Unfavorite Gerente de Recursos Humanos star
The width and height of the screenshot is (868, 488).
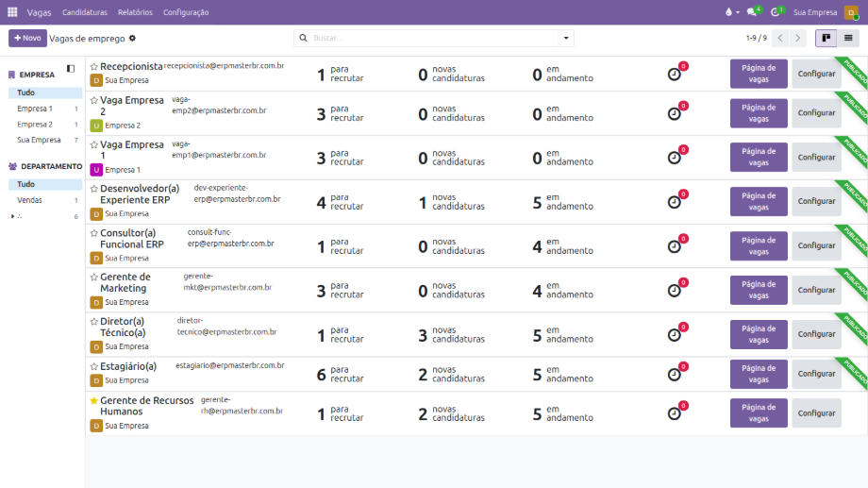pyautogui.click(x=93, y=401)
